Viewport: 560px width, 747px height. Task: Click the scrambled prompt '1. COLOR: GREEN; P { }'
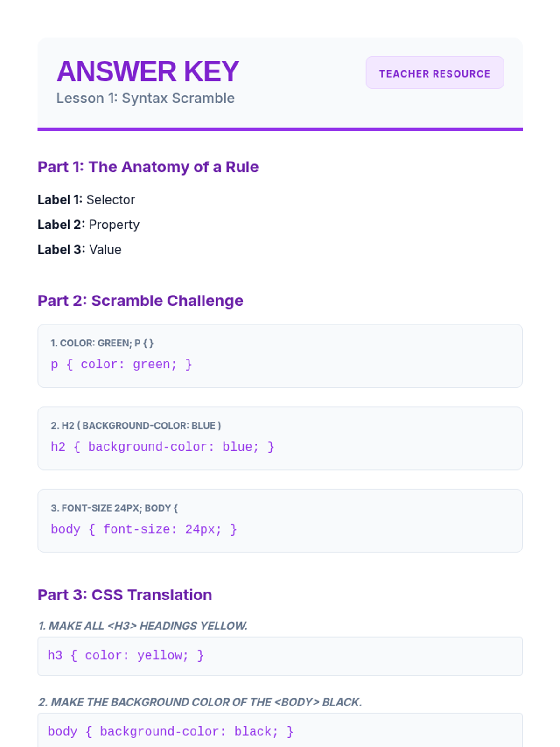102,343
